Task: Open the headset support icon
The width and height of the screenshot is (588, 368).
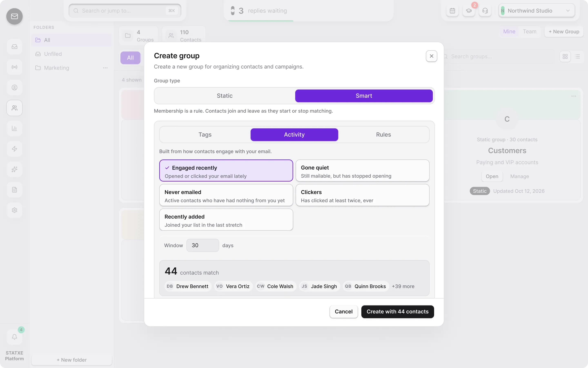Action: [x=485, y=11]
